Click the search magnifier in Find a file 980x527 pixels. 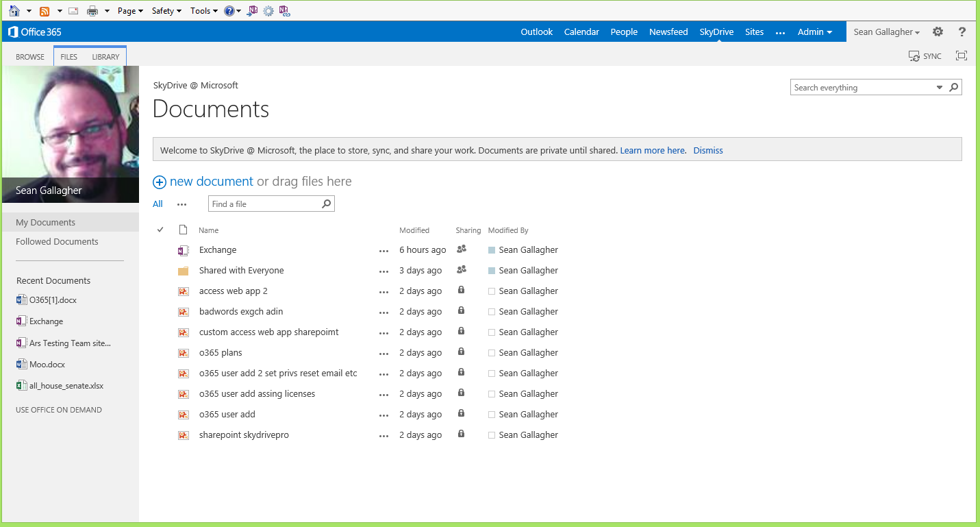click(327, 204)
